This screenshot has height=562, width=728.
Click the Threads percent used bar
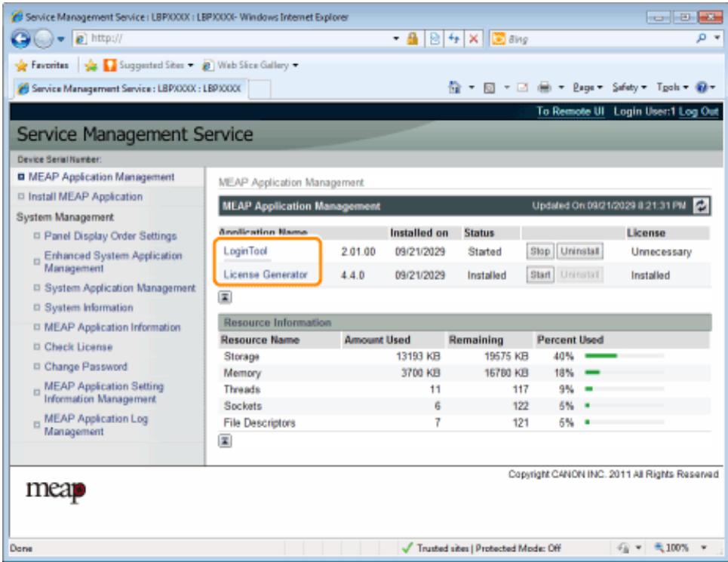[625, 389]
